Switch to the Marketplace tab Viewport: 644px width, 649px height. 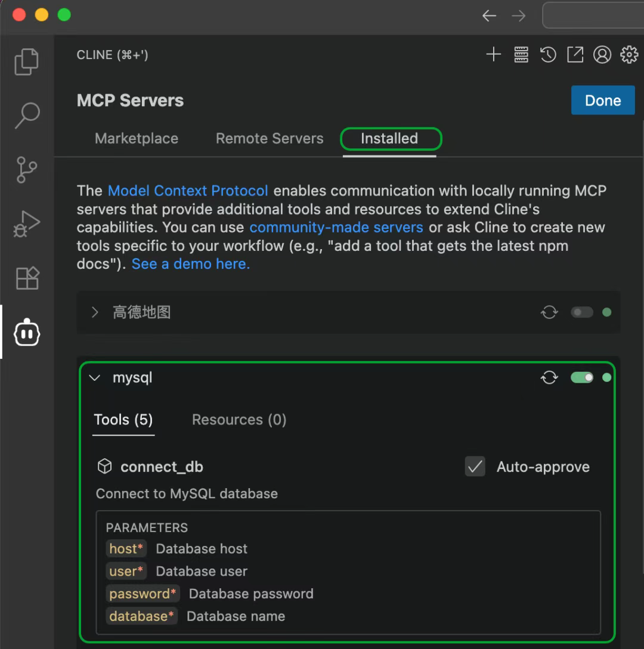coord(137,138)
